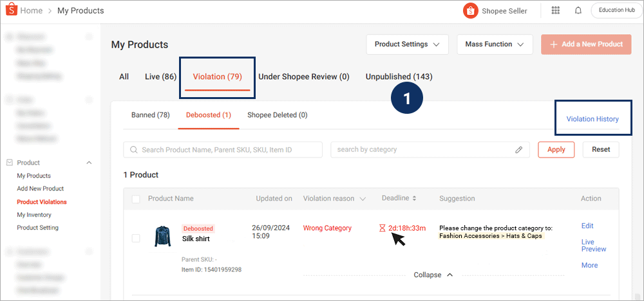This screenshot has height=301, width=644.
Task: Open My Inventory in the sidebar
Action: tap(34, 214)
